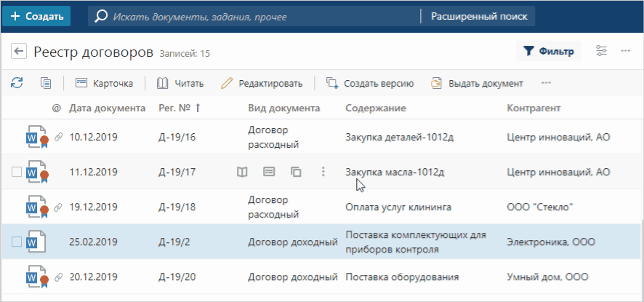Click the Расширенный поиск link

coord(478,15)
